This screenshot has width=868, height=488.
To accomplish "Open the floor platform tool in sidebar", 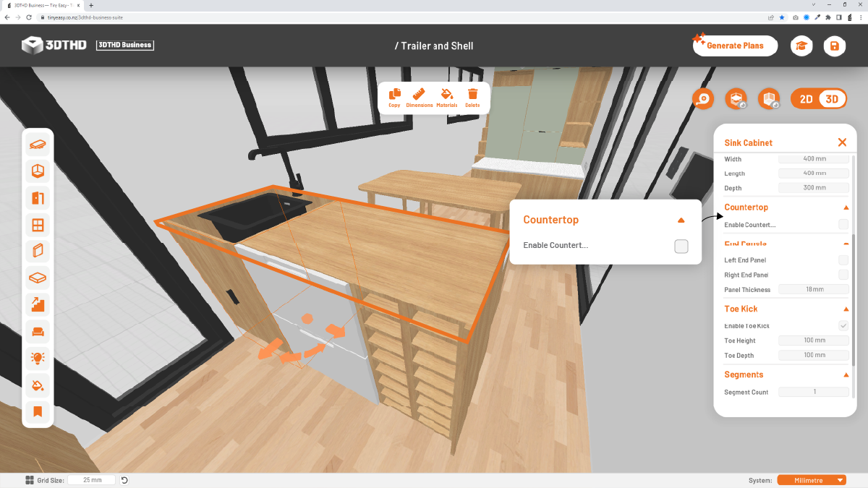I will pyautogui.click(x=38, y=278).
